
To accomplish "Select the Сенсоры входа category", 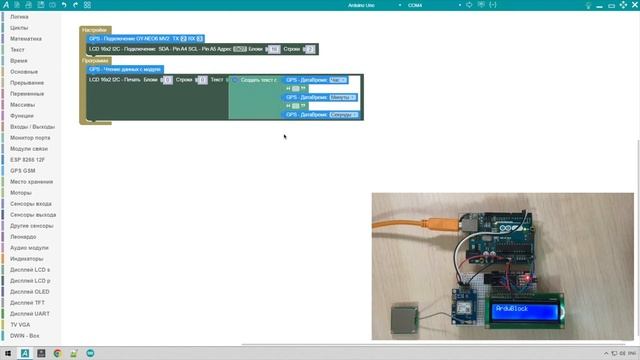I will (x=31, y=204).
